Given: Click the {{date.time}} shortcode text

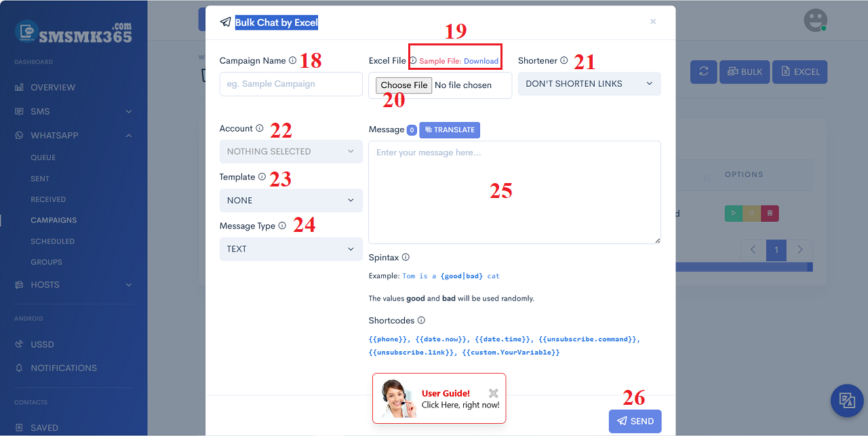Looking at the screenshot, I should 503,339.
